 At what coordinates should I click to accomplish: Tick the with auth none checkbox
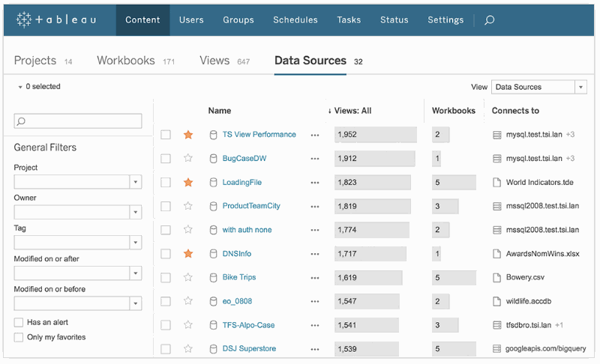[166, 229]
